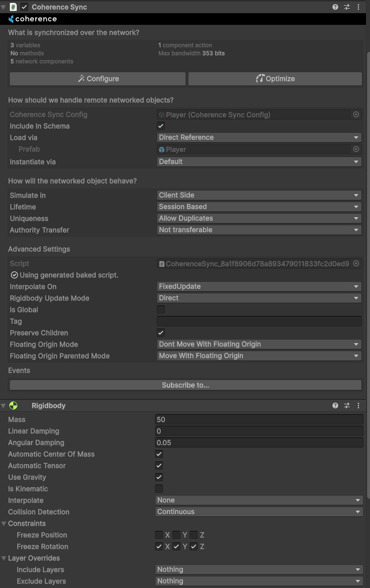The width and height of the screenshot is (370, 588).
Task: Enable the Is Kinematic checkbox
Action: coord(159,489)
